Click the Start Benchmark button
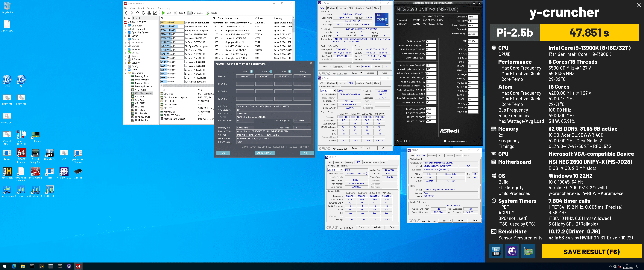This screenshot has width=644, height=270. [265, 153]
